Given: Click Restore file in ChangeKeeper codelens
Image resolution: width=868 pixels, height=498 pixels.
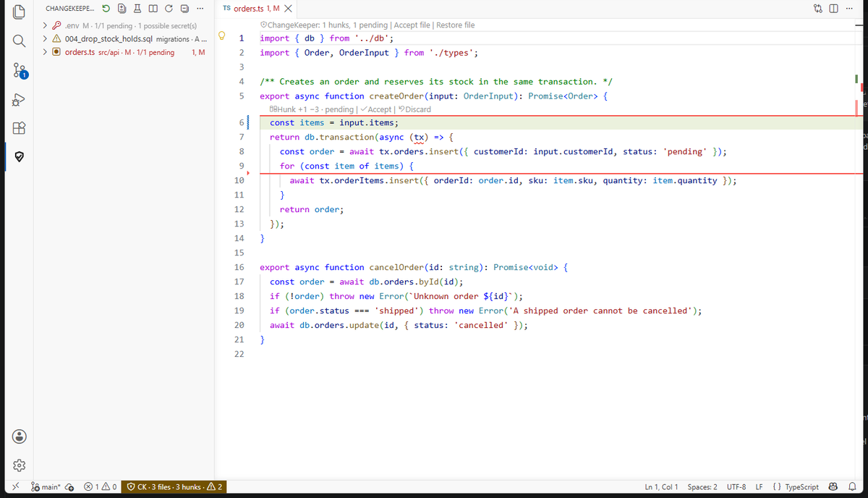Looking at the screenshot, I should point(455,25).
